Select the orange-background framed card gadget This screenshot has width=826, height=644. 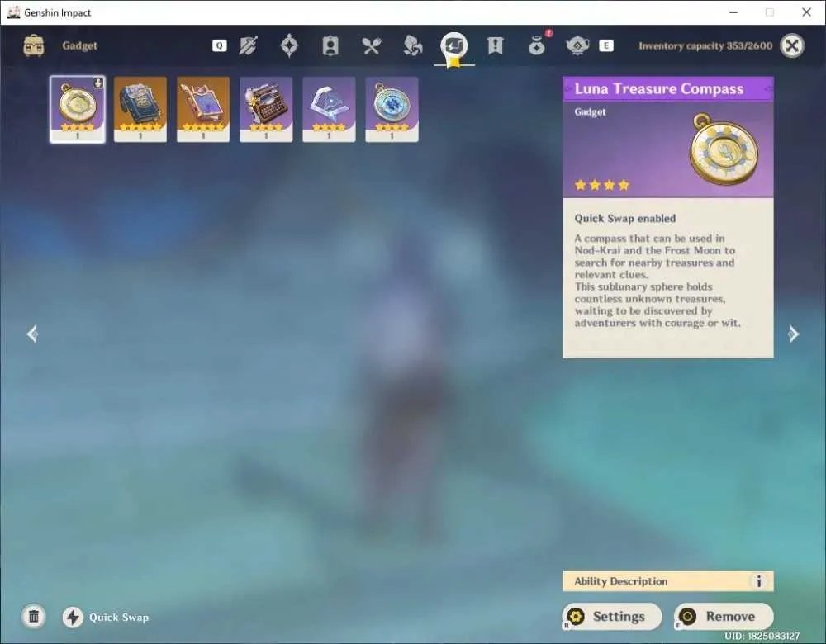pos(203,110)
